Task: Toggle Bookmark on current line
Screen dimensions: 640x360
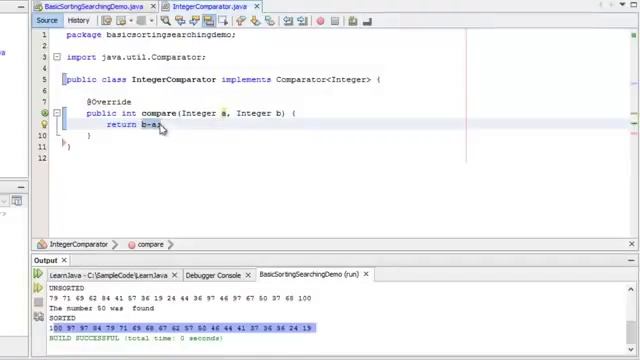Action: click(270, 21)
